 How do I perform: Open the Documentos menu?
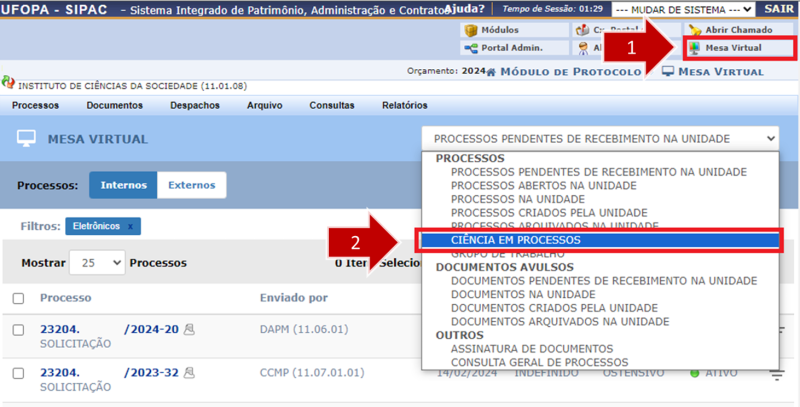pyautogui.click(x=114, y=106)
